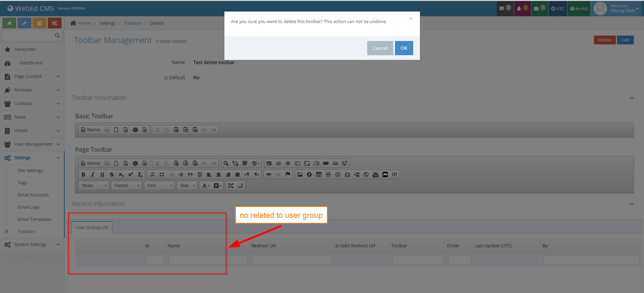Expand the Hotels menu
644x293 pixels.
pyautogui.click(x=32, y=131)
